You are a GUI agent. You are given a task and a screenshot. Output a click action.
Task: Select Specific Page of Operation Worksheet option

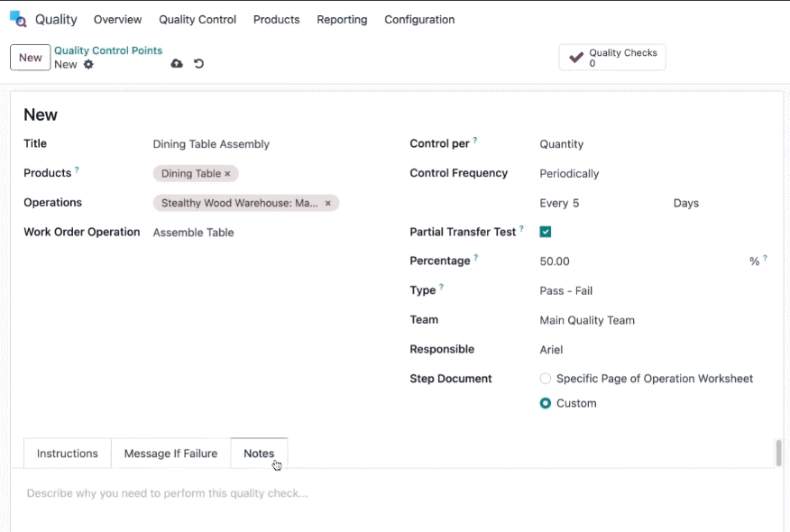pyautogui.click(x=545, y=379)
